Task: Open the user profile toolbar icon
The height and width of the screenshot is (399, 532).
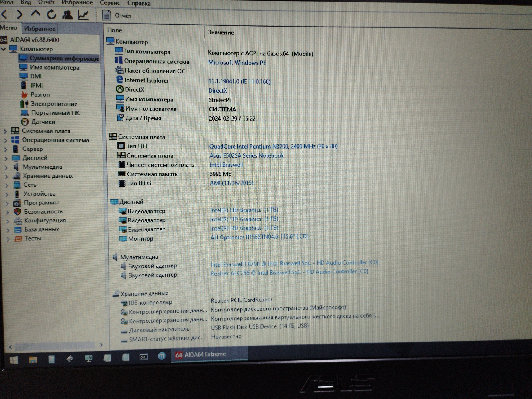Action: pos(67,15)
